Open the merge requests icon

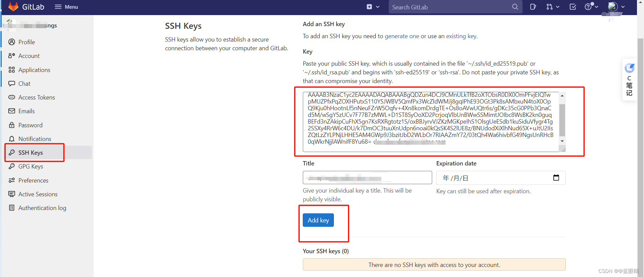point(549,7)
